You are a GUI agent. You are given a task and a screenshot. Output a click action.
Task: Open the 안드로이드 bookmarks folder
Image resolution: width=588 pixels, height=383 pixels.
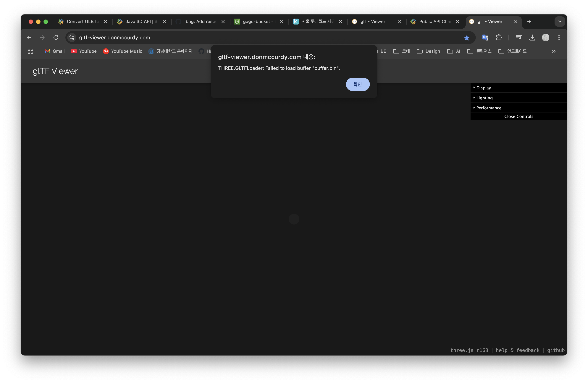point(512,51)
